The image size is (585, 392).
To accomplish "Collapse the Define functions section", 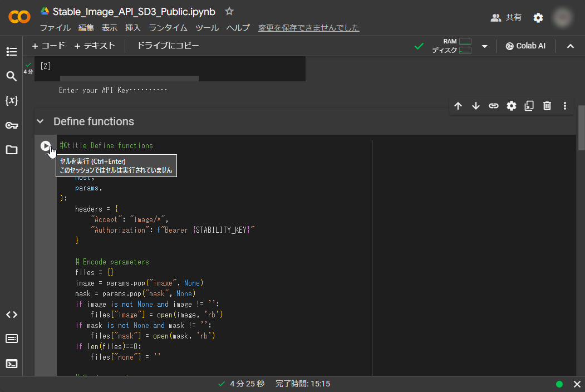I will pos(40,121).
